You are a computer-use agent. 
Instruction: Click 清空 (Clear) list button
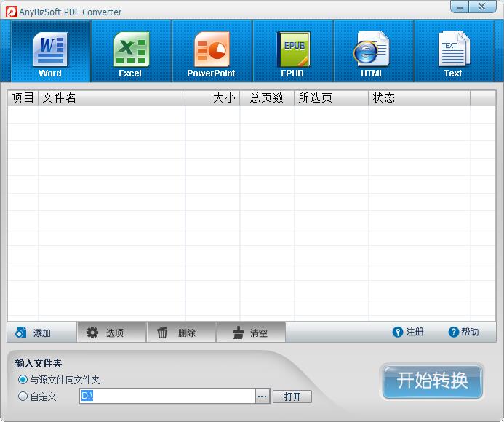pyautogui.click(x=252, y=333)
